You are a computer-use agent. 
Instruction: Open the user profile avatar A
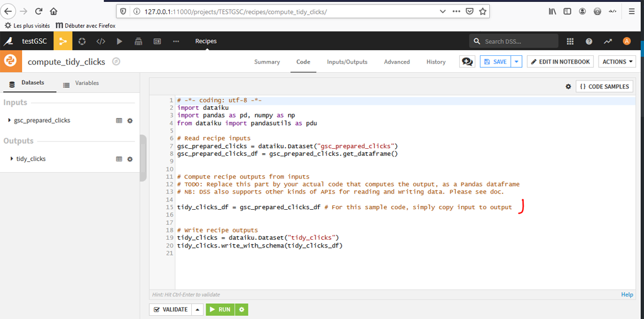(626, 41)
